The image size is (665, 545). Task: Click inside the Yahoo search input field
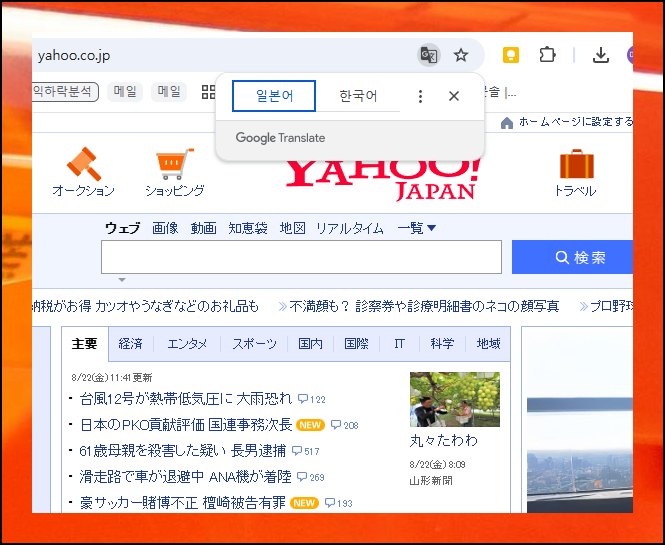[x=301, y=257]
